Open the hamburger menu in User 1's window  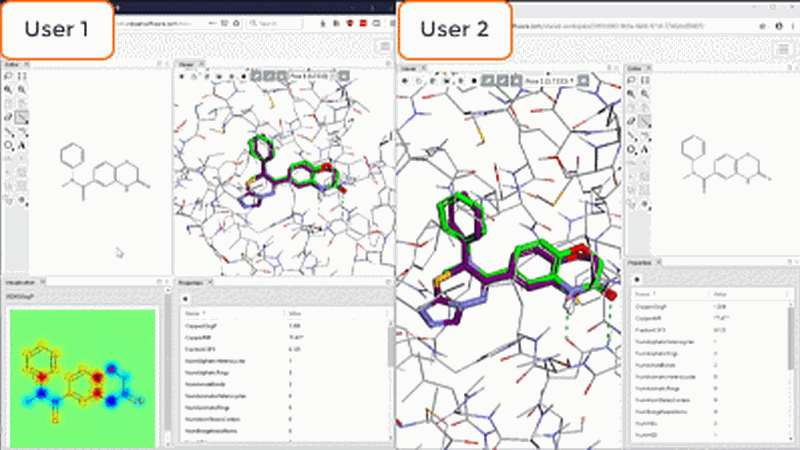tap(384, 47)
